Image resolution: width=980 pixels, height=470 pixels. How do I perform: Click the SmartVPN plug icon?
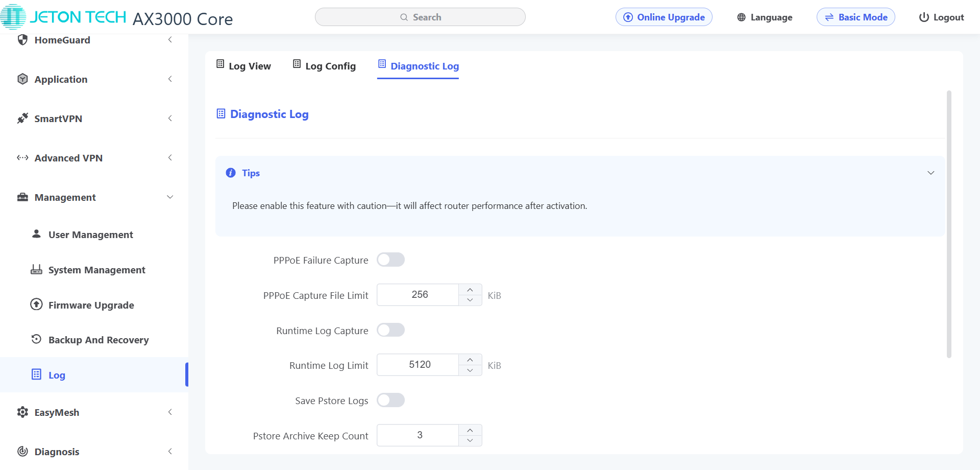coord(22,119)
